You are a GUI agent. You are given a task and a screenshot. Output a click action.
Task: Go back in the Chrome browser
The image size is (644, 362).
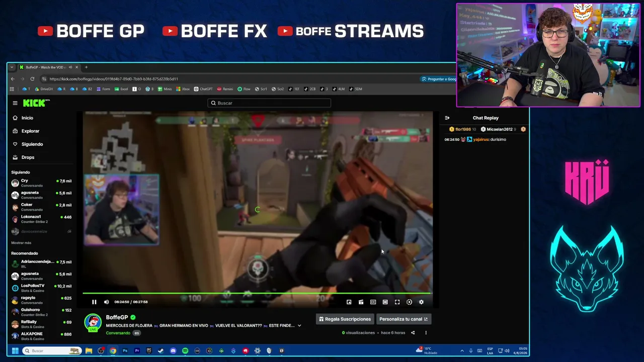coord(13,79)
